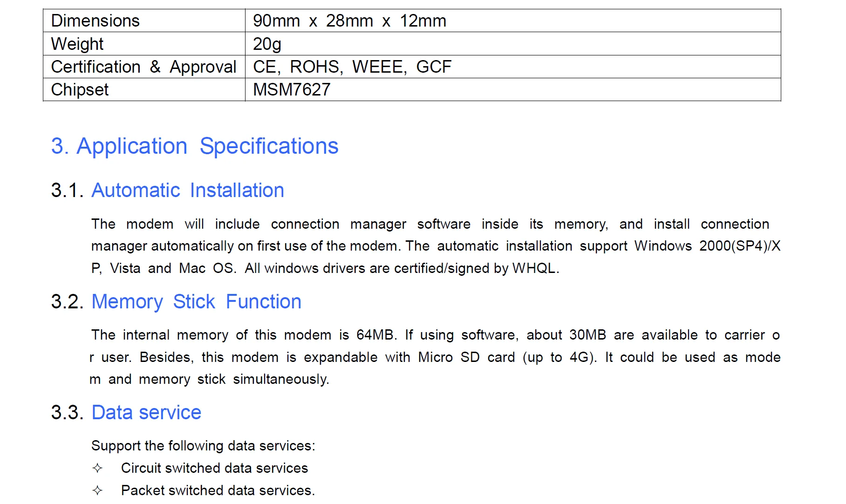
Task: Click the 'Memory Stick Function' heading
Action: tap(196, 302)
